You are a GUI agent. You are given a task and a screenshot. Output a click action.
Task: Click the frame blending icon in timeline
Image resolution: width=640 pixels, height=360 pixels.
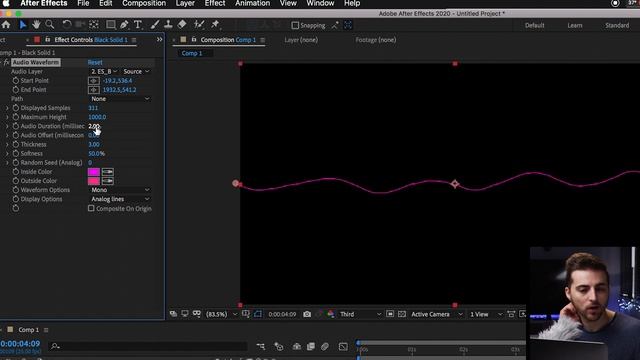pyautogui.click(x=311, y=347)
